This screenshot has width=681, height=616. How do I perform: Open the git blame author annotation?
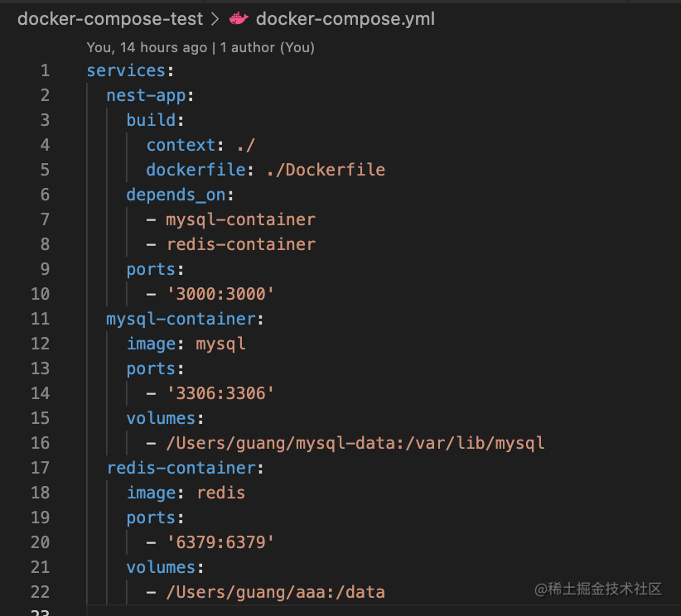[200, 47]
